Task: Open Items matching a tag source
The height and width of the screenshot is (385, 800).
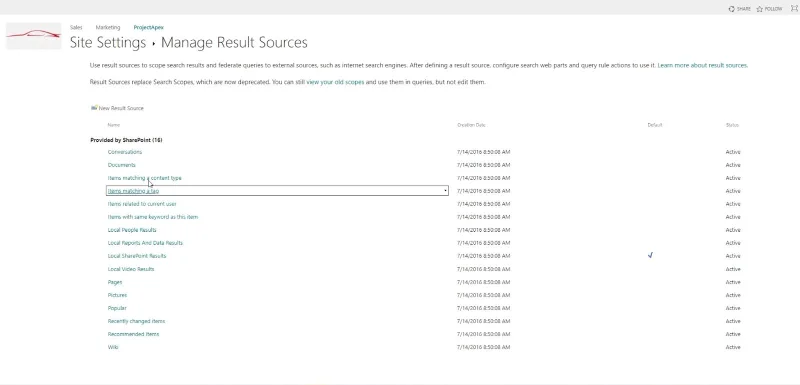Action: pyautogui.click(x=133, y=191)
